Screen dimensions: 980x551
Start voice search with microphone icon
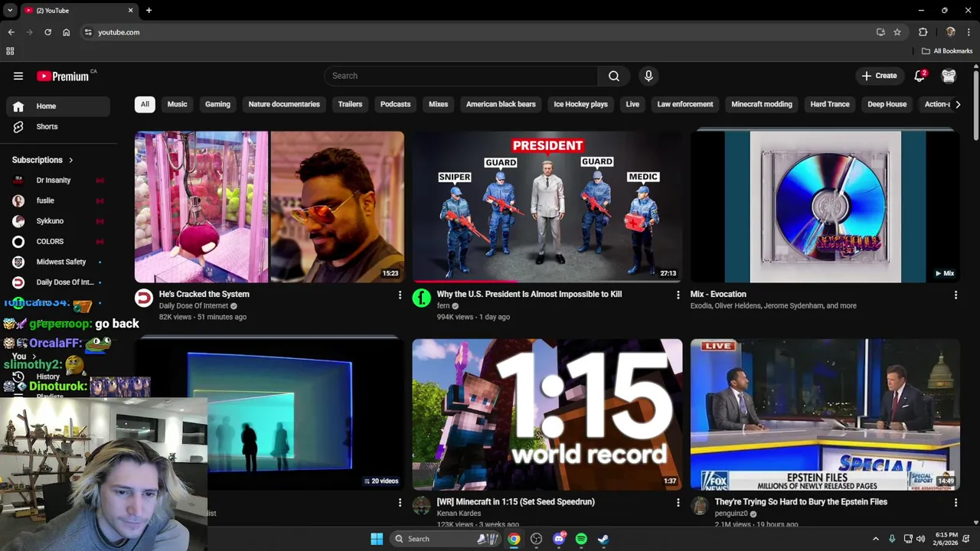[x=648, y=76]
